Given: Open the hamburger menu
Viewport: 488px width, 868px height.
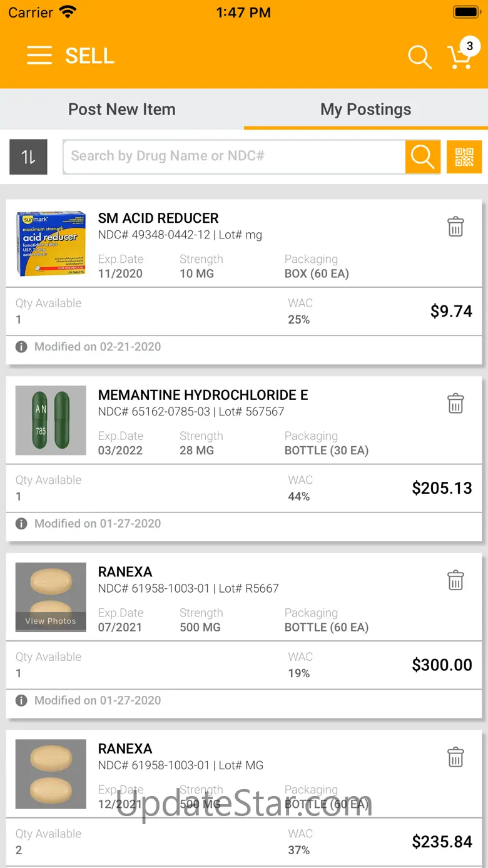Looking at the screenshot, I should click(39, 56).
